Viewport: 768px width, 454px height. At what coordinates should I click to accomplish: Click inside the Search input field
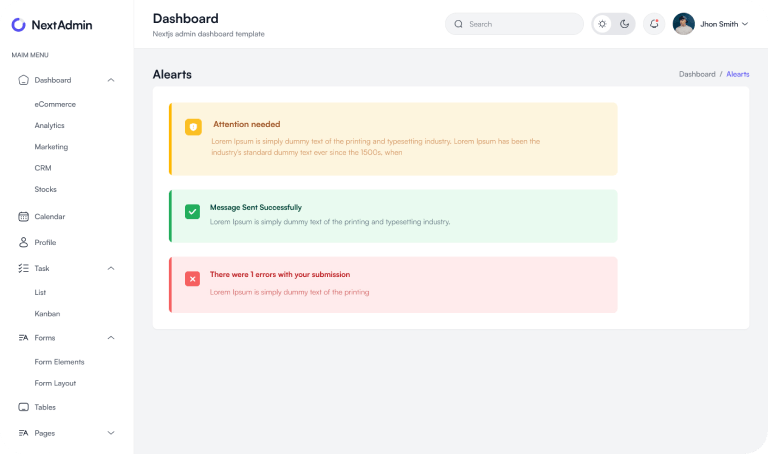(x=520, y=24)
